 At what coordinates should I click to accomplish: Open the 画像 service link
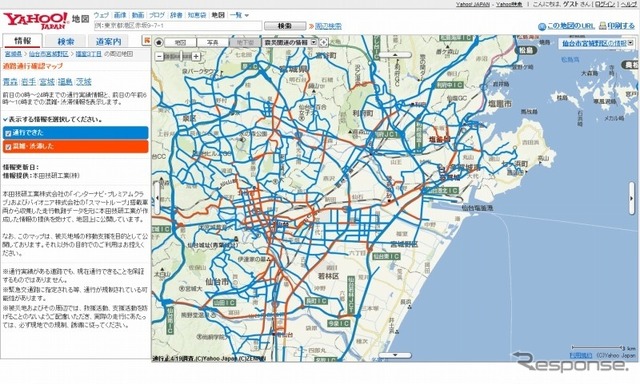click(120, 15)
